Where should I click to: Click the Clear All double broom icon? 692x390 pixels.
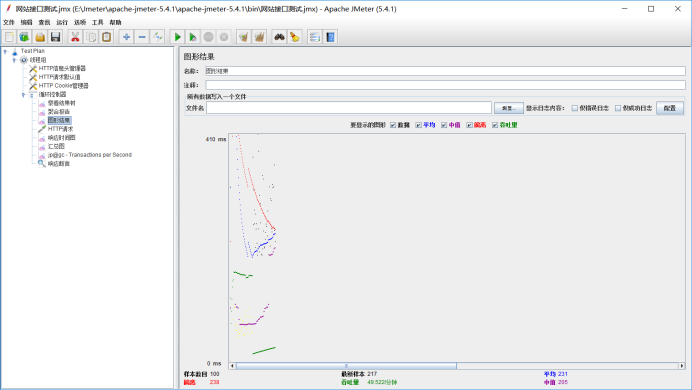(x=260, y=37)
